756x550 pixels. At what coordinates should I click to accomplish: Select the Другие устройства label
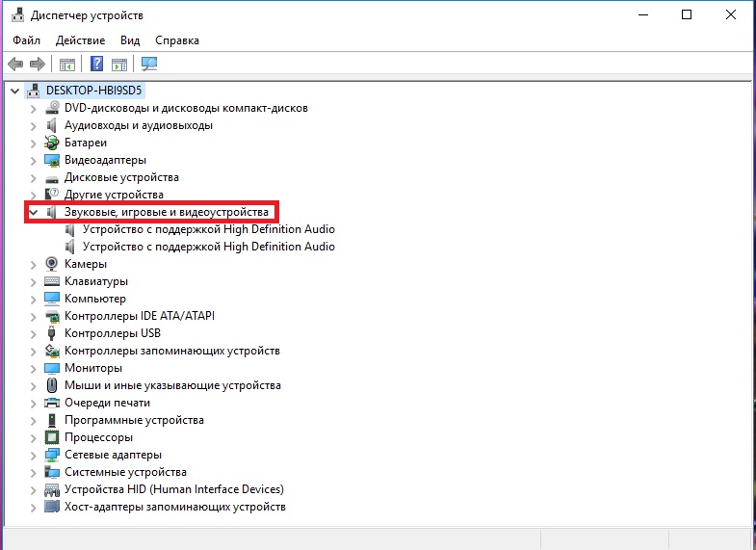(114, 195)
